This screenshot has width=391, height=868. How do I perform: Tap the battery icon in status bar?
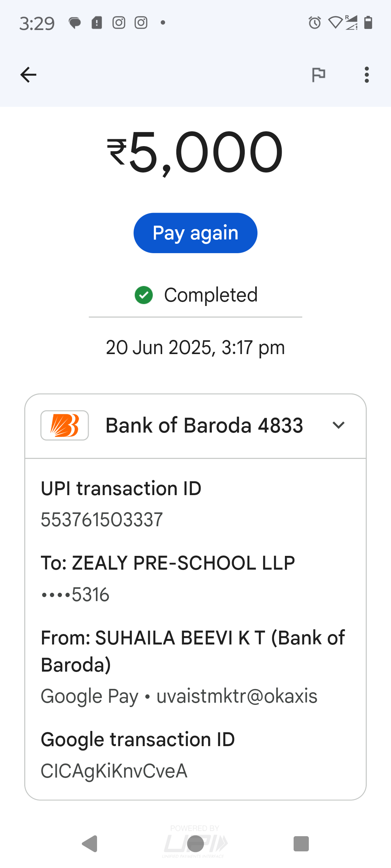coord(368,22)
